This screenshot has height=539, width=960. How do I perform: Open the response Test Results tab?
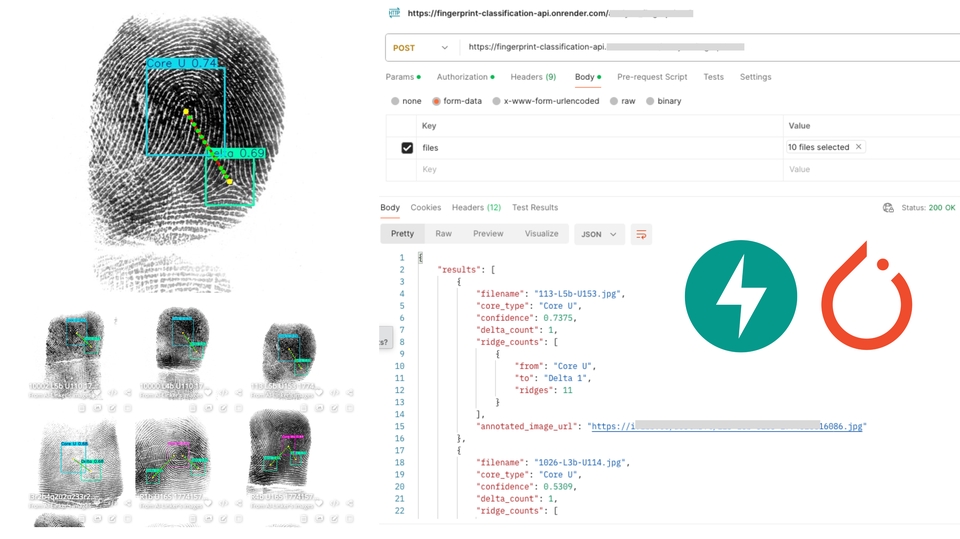[x=535, y=208]
